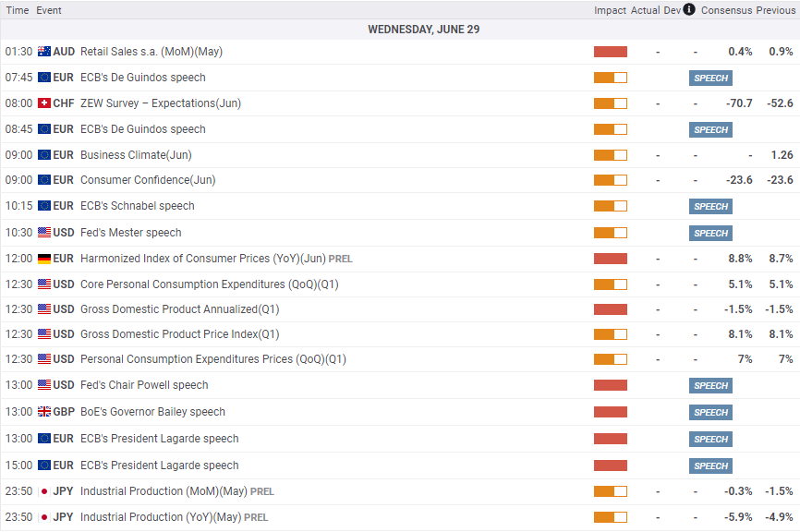Click the Japan flag on Industrial Production (YoY) row
The width and height of the screenshot is (800, 532).
[44, 517]
